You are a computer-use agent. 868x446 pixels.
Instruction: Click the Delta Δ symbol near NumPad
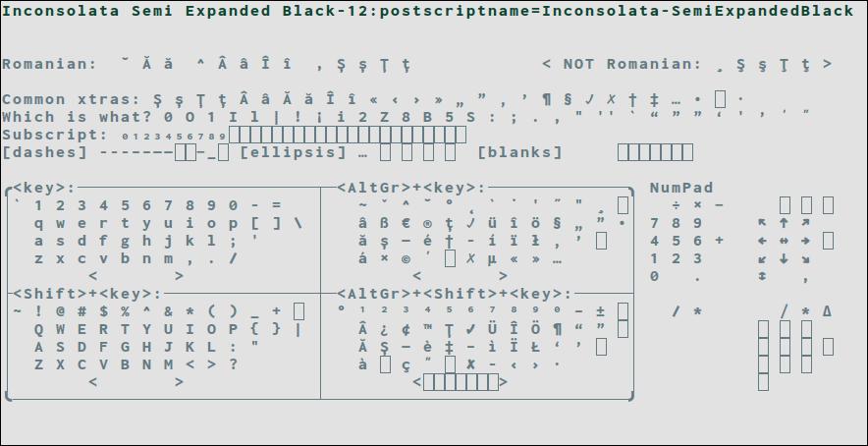(827, 311)
